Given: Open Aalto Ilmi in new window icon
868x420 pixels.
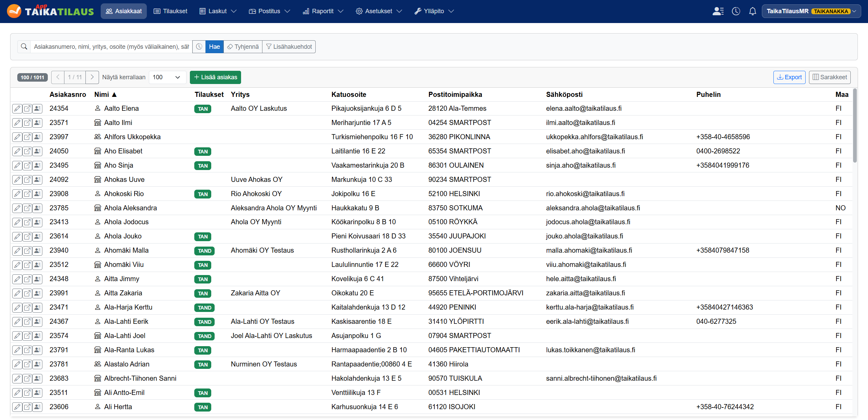Looking at the screenshot, I should pyautogui.click(x=27, y=123).
